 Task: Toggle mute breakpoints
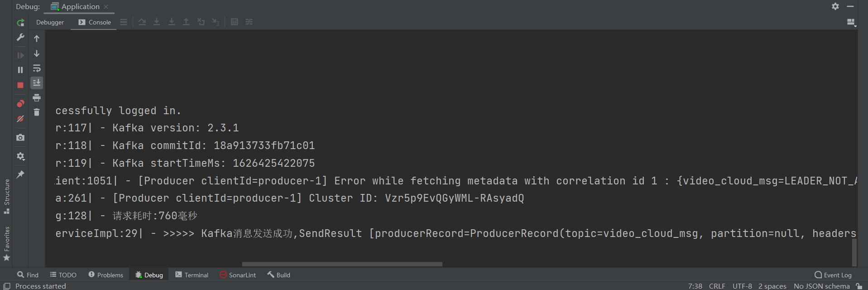(20, 119)
